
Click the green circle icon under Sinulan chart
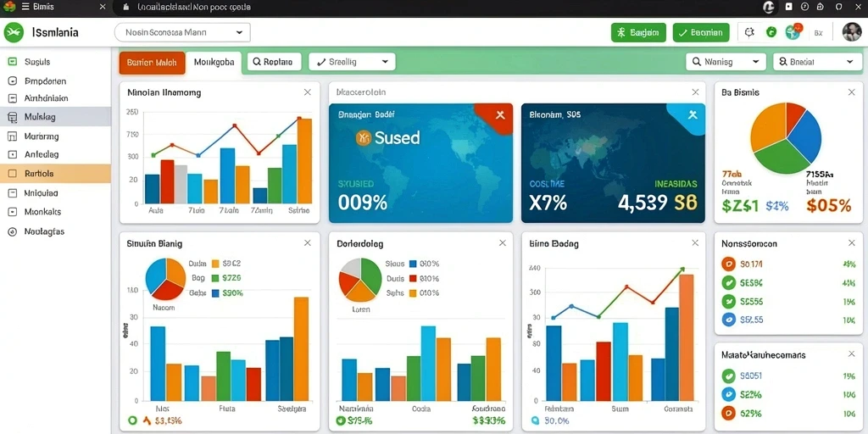[x=131, y=420]
